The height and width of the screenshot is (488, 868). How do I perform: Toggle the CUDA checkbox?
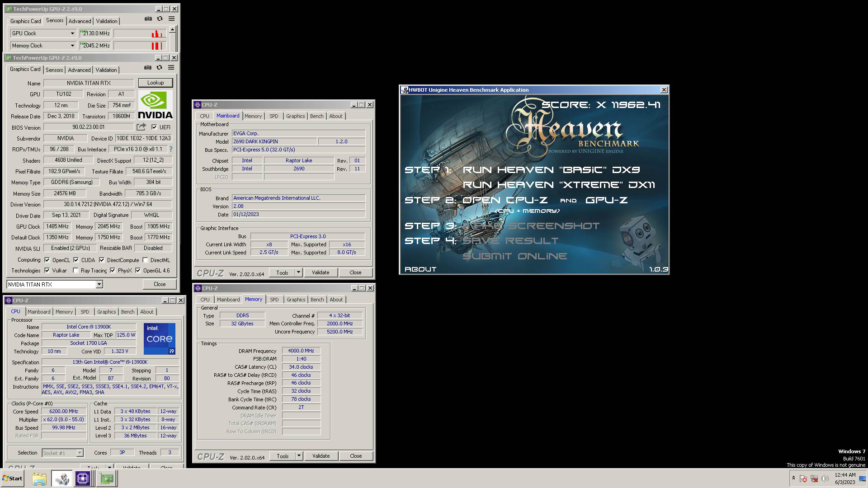[x=76, y=260]
